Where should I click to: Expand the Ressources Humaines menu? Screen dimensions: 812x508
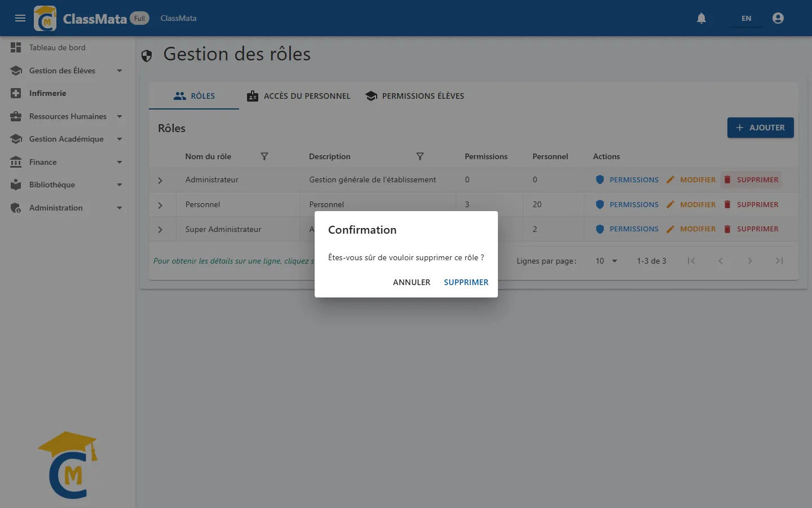click(x=68, y=116)
